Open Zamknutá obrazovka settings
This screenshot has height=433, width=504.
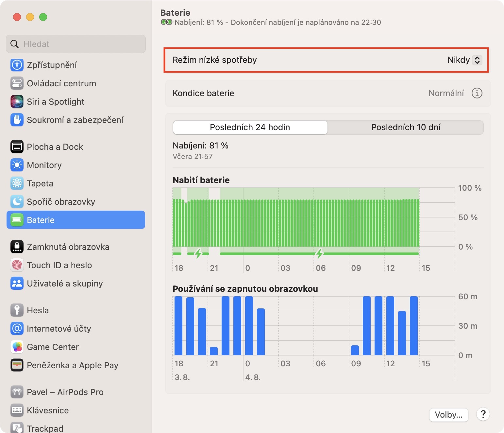68,247
